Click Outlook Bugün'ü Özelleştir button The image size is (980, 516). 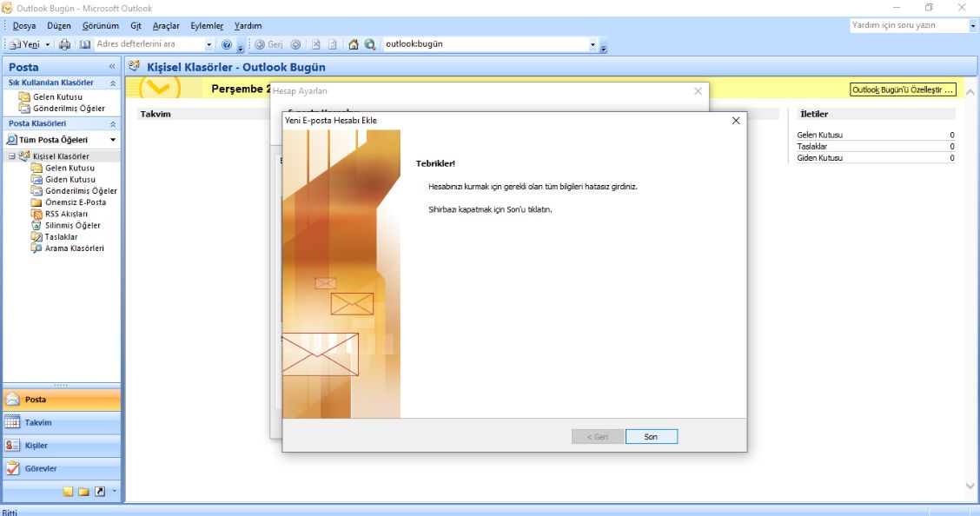(x=903, y=89)
